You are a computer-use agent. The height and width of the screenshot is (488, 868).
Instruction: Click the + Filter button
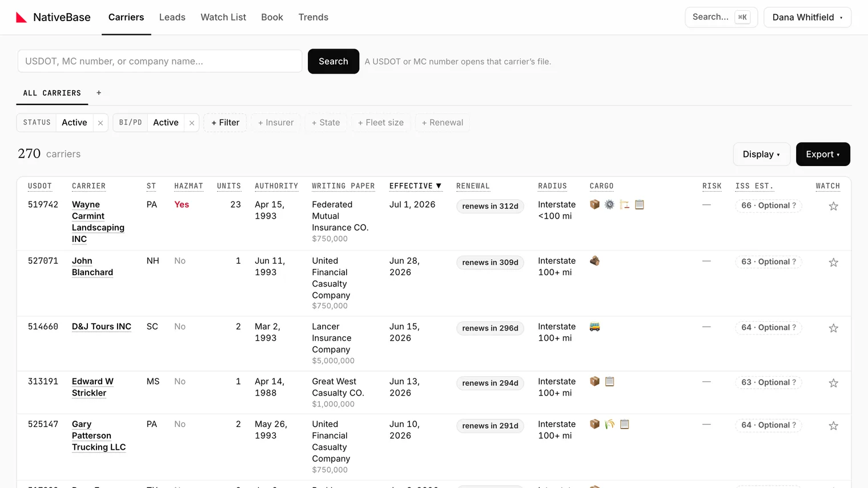click(x=225, y=123)
